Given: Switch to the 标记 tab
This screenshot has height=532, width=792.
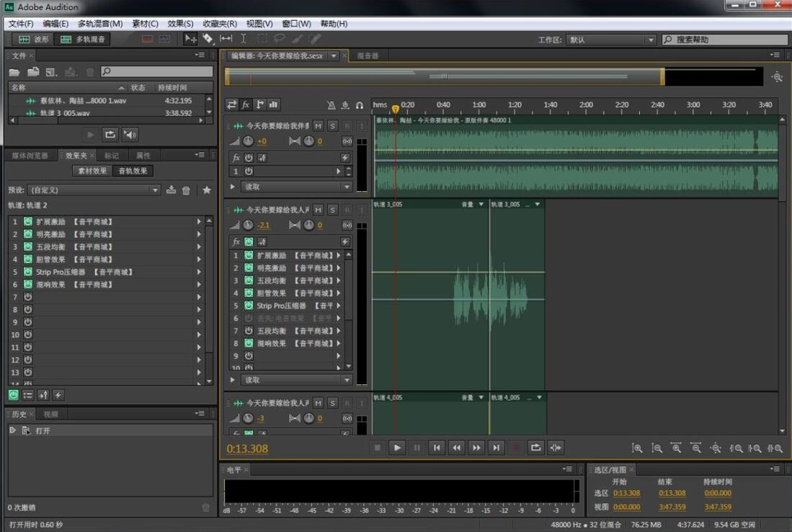Looking at the screenshot, I should click(112, 156).
